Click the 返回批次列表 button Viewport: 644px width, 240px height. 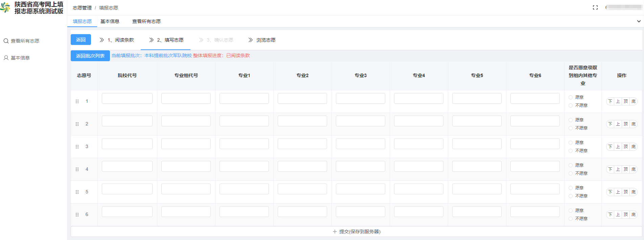pos(90,56)
